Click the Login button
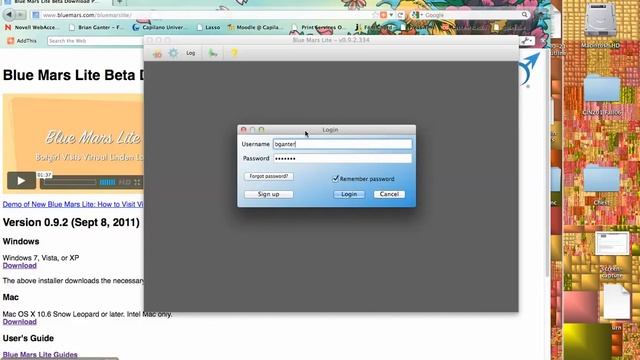The height and width of the screenshot is (360, 640). click(x=349, y=194)
